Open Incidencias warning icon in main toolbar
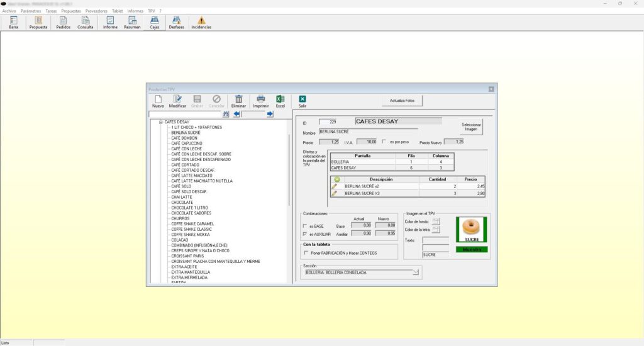644x346 pixels. 201,21
